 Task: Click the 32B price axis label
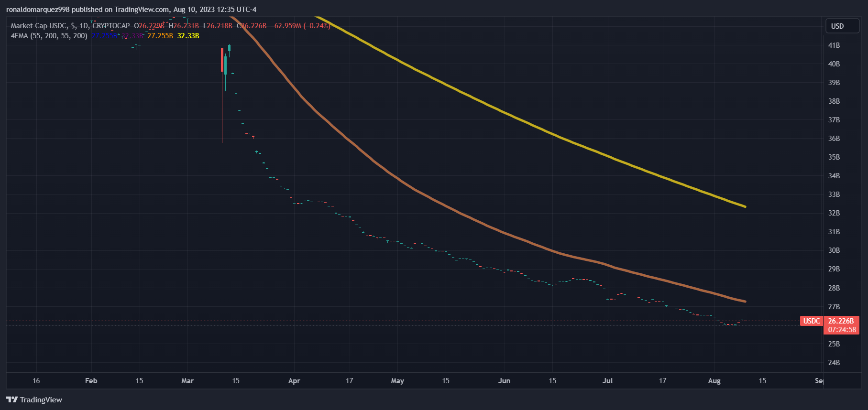pos(834,213)
